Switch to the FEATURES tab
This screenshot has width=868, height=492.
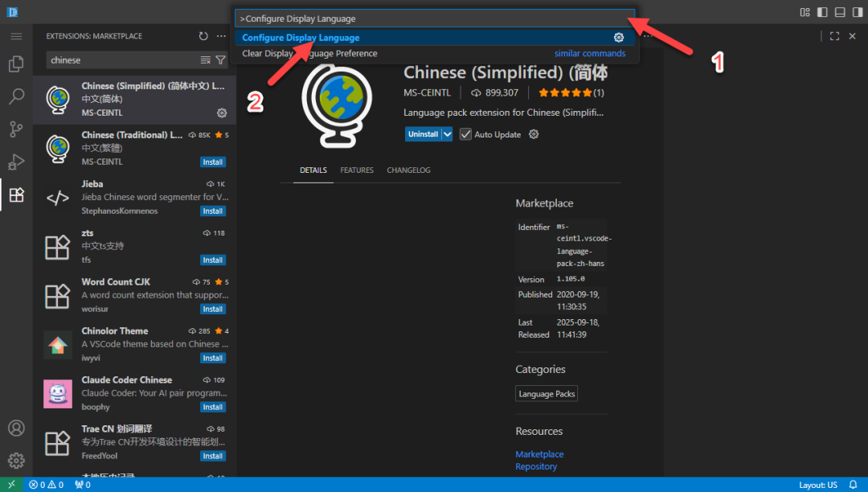(357, 170)
